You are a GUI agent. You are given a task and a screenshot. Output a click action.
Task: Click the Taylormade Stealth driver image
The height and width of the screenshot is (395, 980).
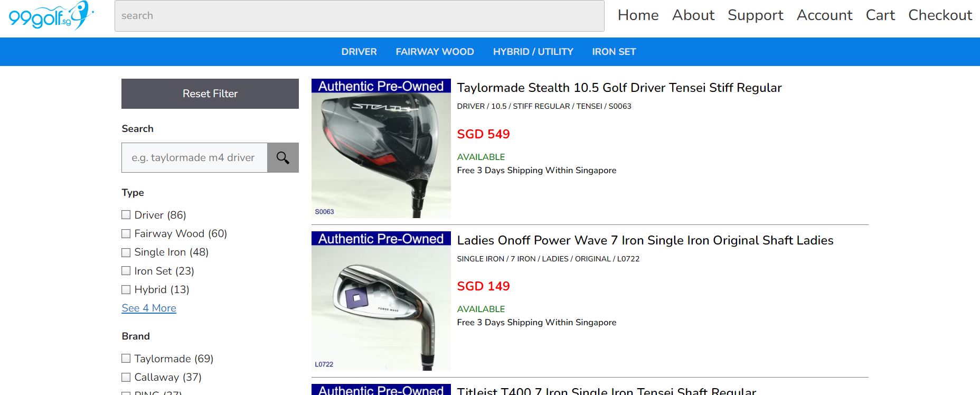coord(381,148)
